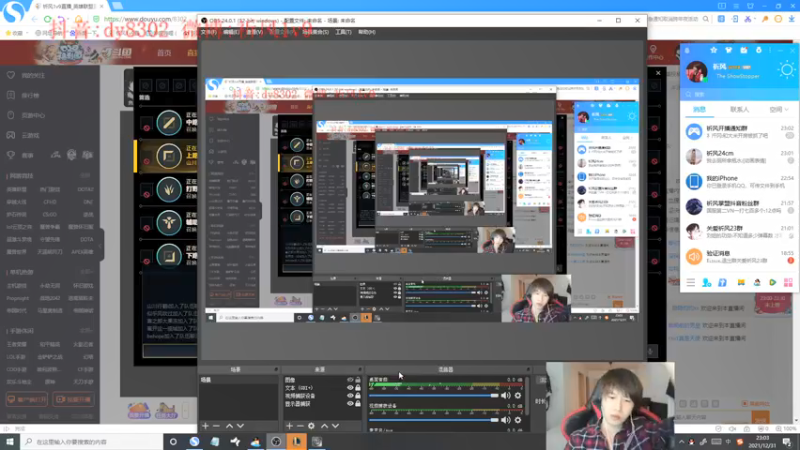The image size is (800, 450).
Task: Click the QQ add friend icon
Action: (x=707, y=282)
